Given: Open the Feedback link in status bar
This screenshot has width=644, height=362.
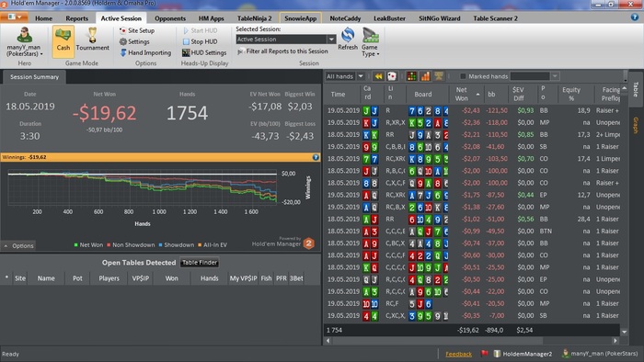Looking at the screenshot, I should pyautogui.click(x=458, y=354).
